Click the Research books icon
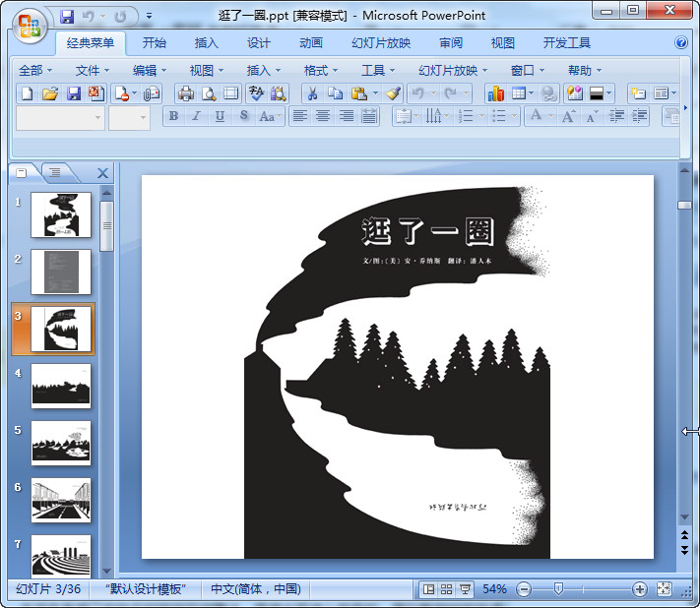This screenshot has height=608, width=700. (279, 93)
